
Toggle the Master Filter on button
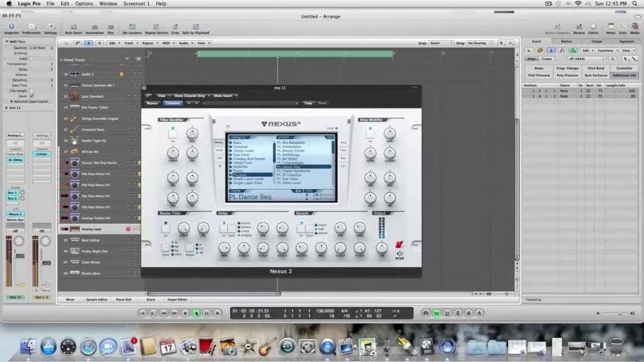pos(166,229)
